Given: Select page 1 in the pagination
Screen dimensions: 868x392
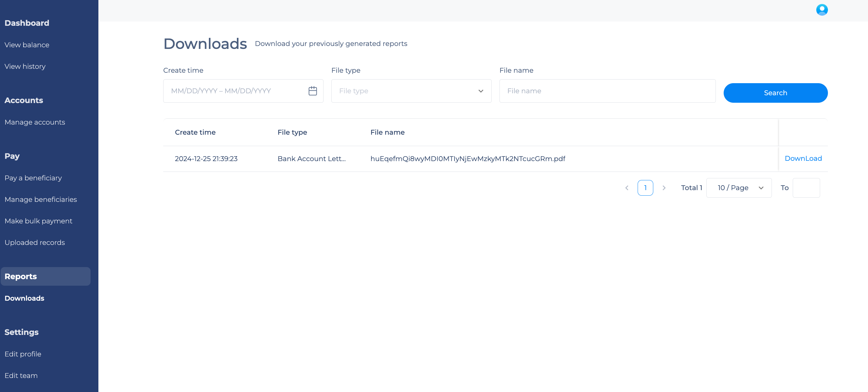Looking at the screenshot, I should tap(645, 188).
